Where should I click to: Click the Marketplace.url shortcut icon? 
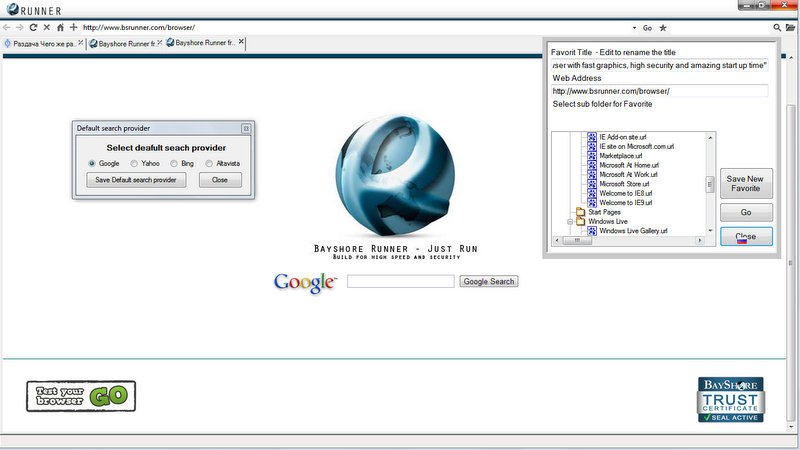click(592, 156)
